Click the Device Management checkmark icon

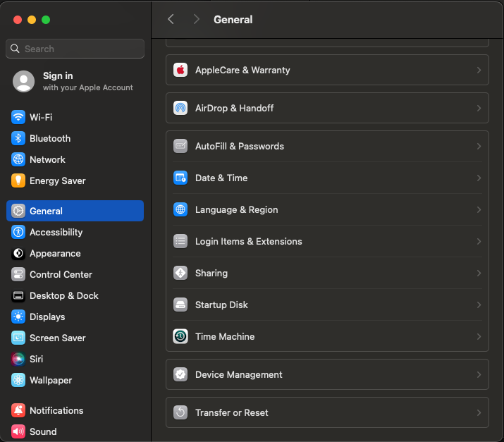tap(180, 374)
